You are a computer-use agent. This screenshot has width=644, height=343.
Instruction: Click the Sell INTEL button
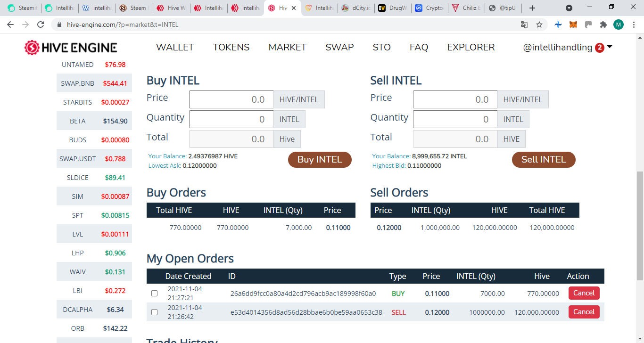pyautogui.click(x=544, y=160)
